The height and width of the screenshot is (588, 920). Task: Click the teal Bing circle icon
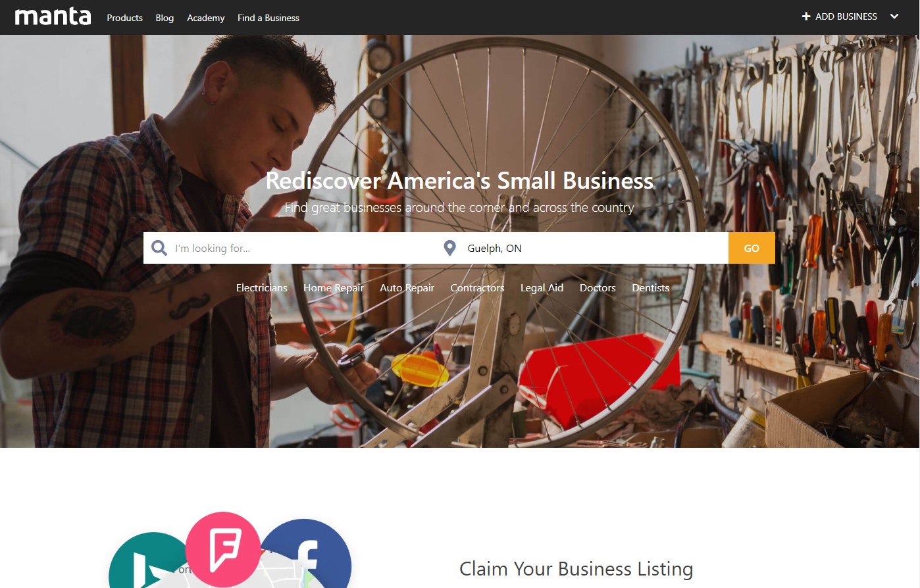[x=148, y=560]
